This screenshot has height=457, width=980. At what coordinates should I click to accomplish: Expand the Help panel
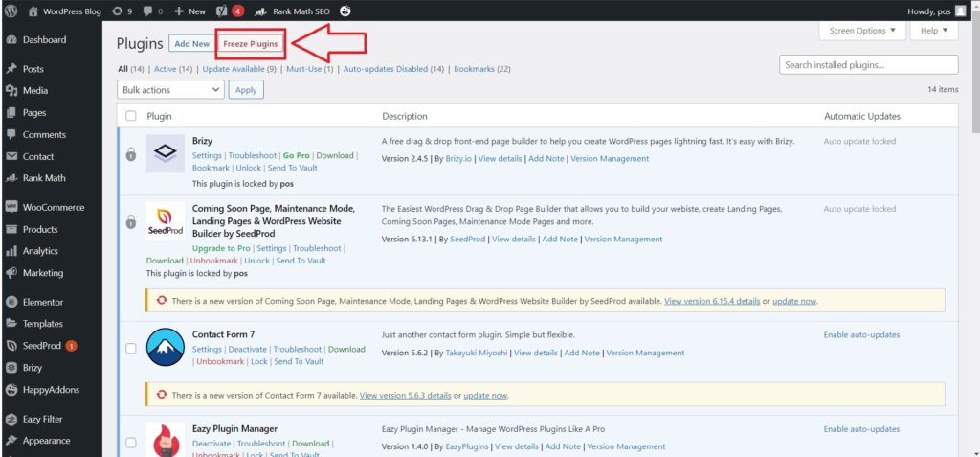(x=934, y=30)
